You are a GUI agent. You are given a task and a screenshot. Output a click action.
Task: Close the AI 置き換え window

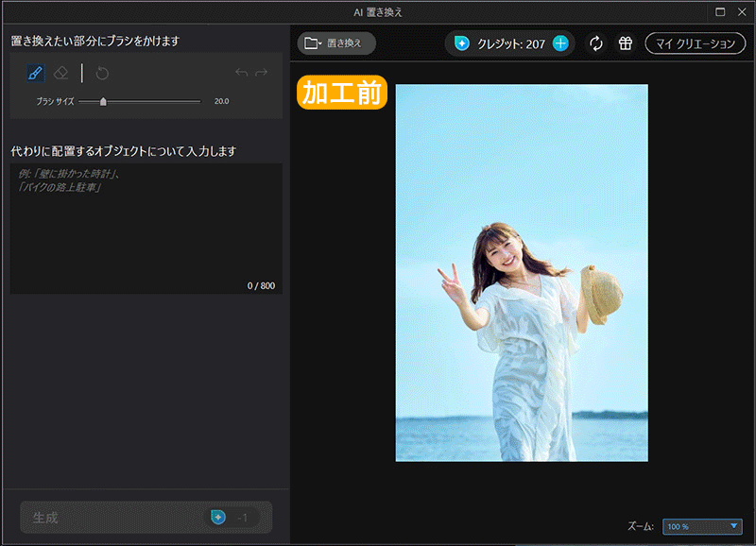(742, 12)
